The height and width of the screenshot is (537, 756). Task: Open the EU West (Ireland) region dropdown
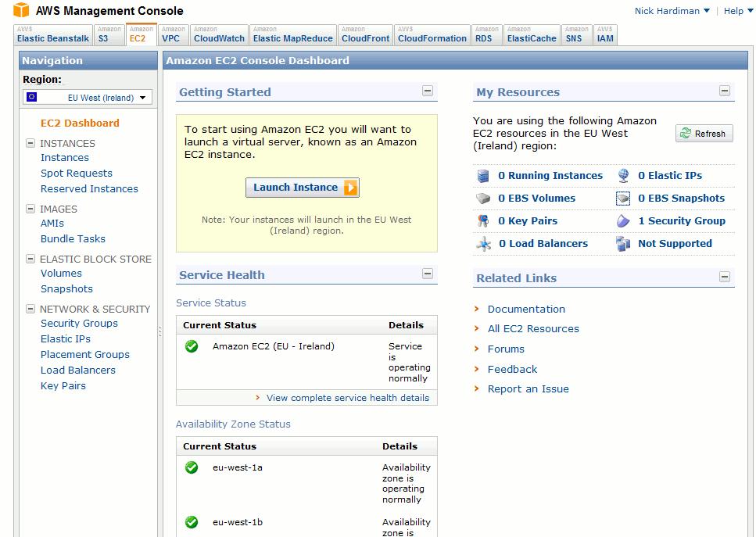[x=88, y=98]
